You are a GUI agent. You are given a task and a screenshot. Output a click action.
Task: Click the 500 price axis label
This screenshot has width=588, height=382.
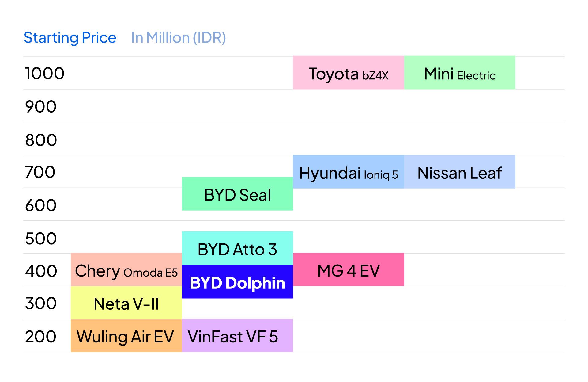click(41, 238)
